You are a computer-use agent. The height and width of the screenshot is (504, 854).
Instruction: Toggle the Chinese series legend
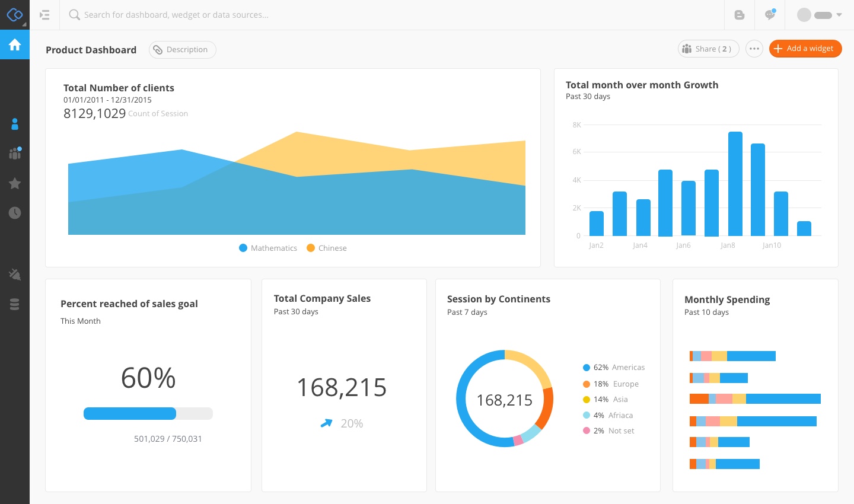click(x=326, y=248)
